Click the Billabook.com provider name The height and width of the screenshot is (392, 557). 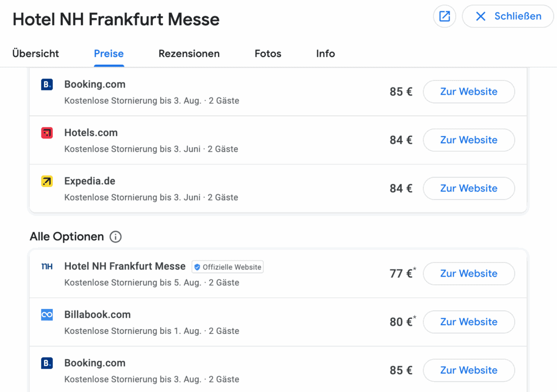point(97,315)
